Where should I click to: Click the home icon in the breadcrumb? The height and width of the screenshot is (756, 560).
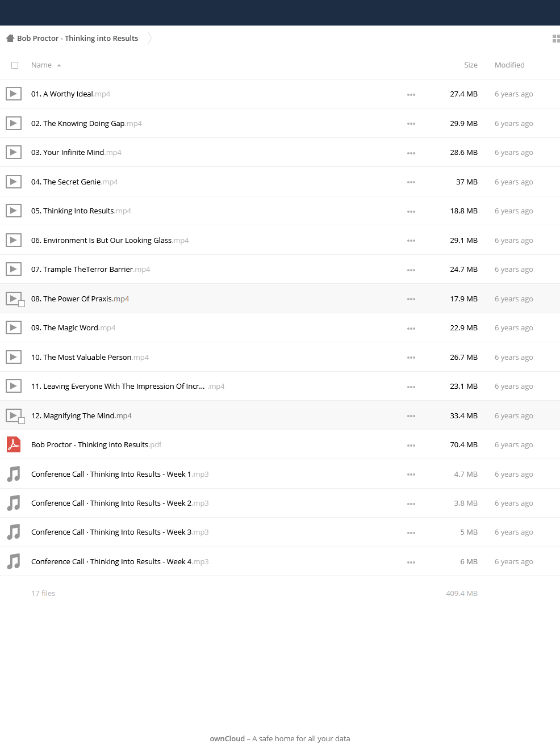tap(10, 39)
